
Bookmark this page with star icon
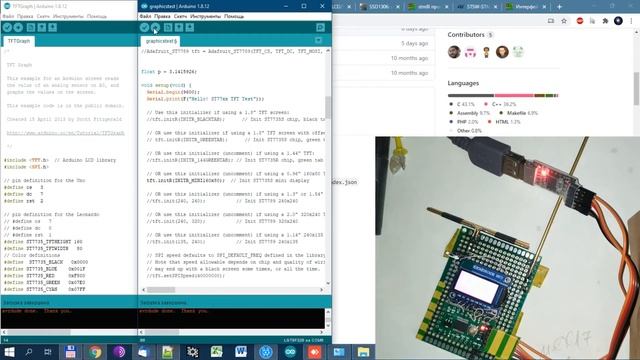click(x=564, y=21)
